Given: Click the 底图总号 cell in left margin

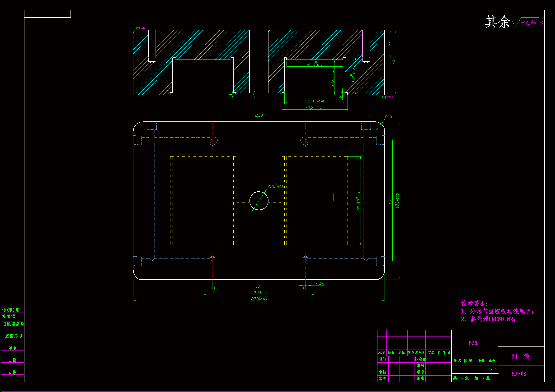Looking at the screenshot, I should 14,336.
